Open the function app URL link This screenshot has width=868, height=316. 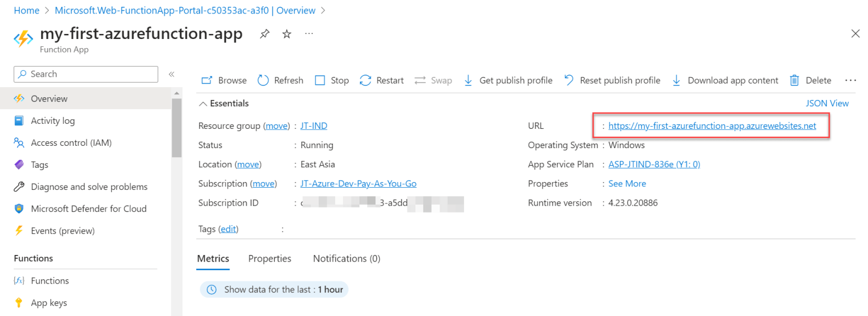pos(712,126)
